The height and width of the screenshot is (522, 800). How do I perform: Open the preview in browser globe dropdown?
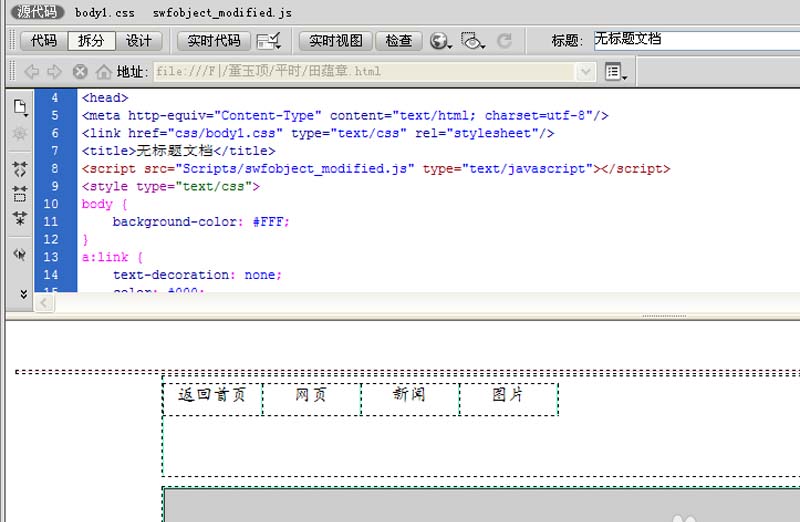pos(440,41)
